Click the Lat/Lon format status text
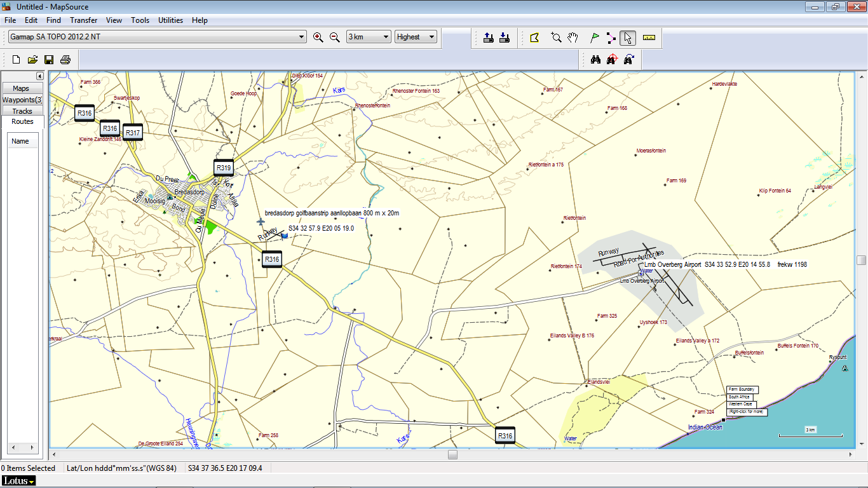Image resolution: width=868 pixels, height=488 pixels. click(x=122, y=468)
